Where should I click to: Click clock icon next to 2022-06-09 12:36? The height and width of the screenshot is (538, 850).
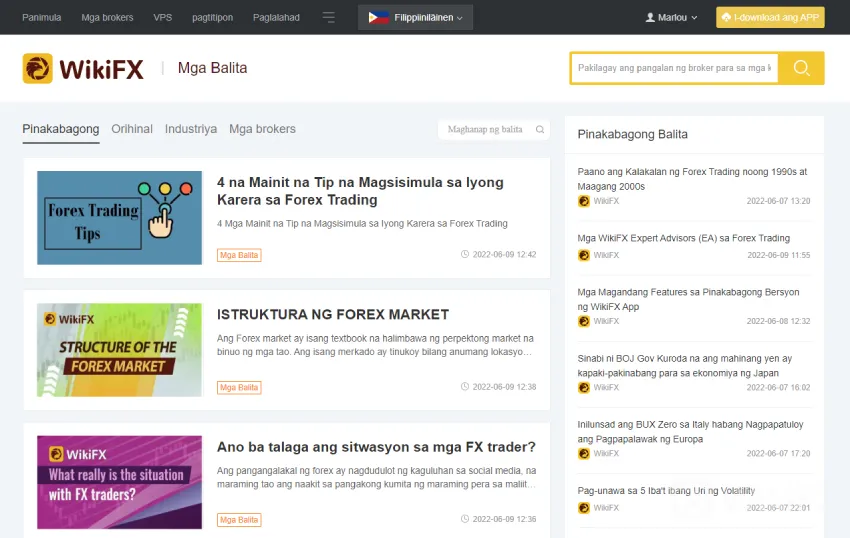(x=465, y=518)
